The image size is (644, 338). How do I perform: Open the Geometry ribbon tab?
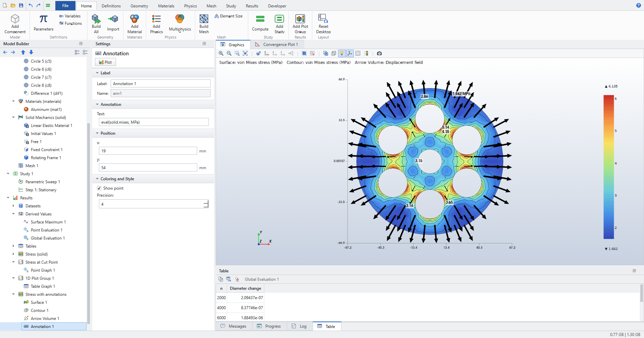coord(139,6)
